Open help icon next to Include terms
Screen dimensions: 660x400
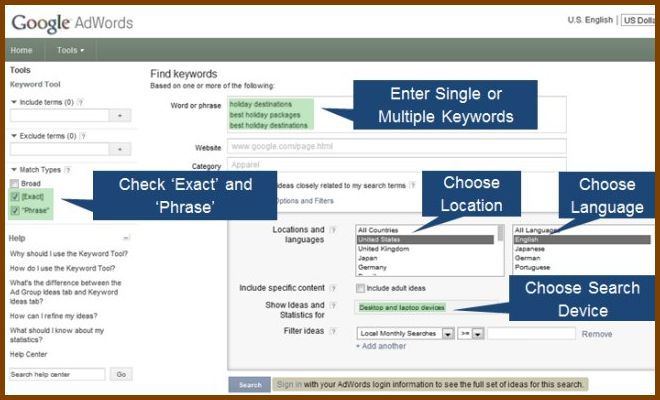[x=81, y=102]
